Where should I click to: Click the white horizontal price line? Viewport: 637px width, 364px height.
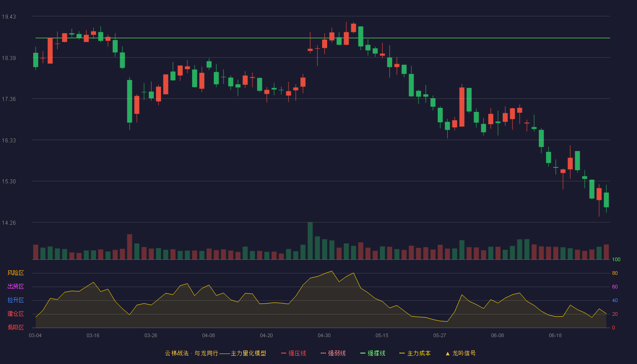323,38
